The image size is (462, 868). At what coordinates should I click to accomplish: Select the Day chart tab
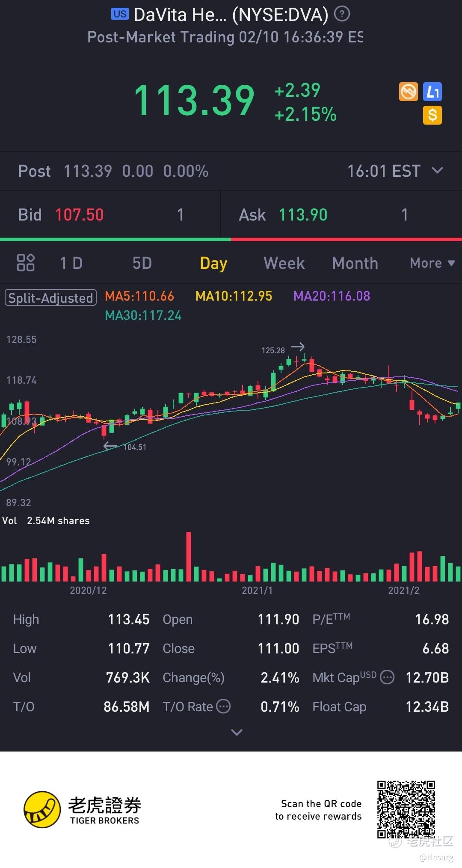[x=213, y=263]
